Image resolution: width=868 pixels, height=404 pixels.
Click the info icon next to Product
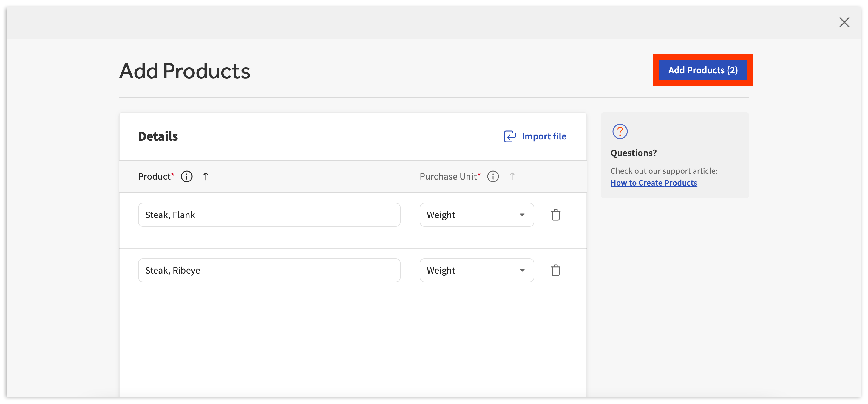(x=186, y=176)
